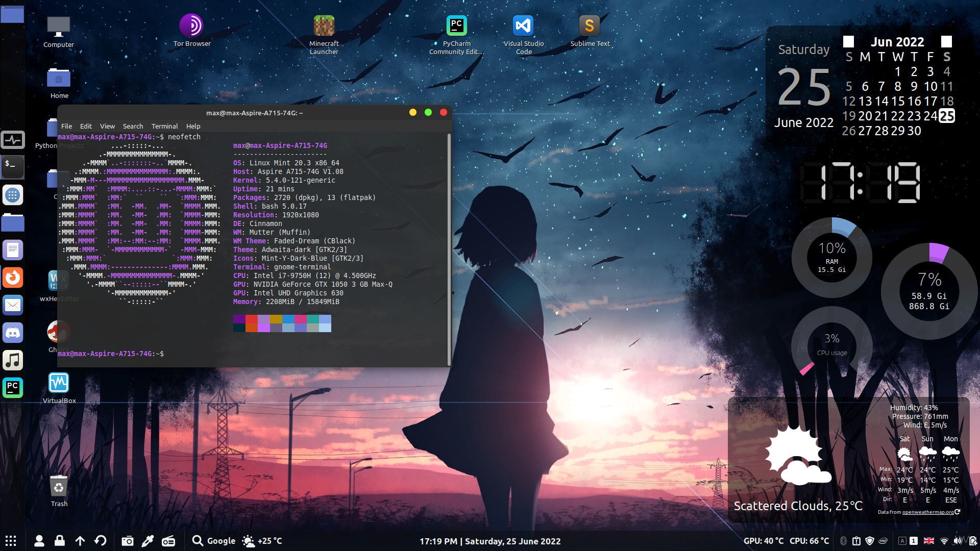Click the lock screen padlock icon
The image size is (980, 551).
coord(60,541)
